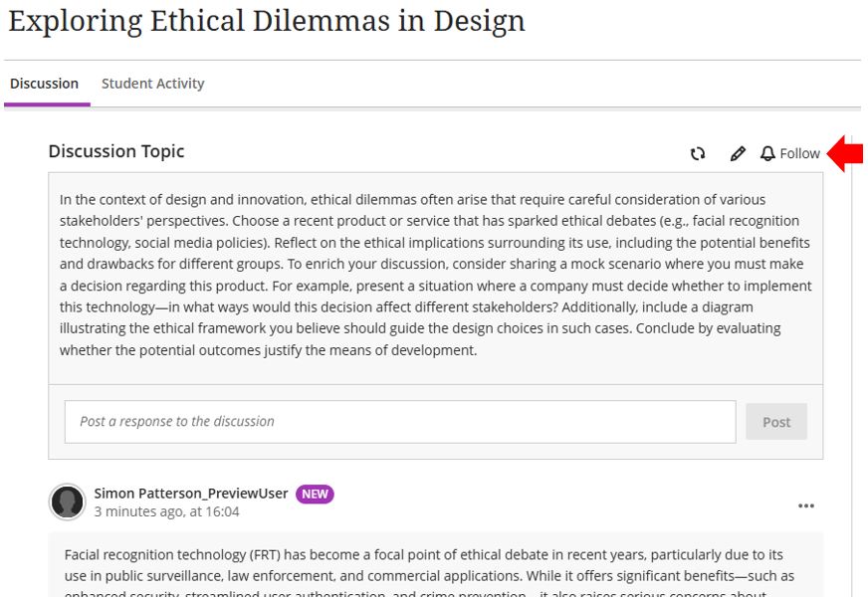Click the 'Discussion Topic' heading
868x601 pixels.
[x=116, y=151]
